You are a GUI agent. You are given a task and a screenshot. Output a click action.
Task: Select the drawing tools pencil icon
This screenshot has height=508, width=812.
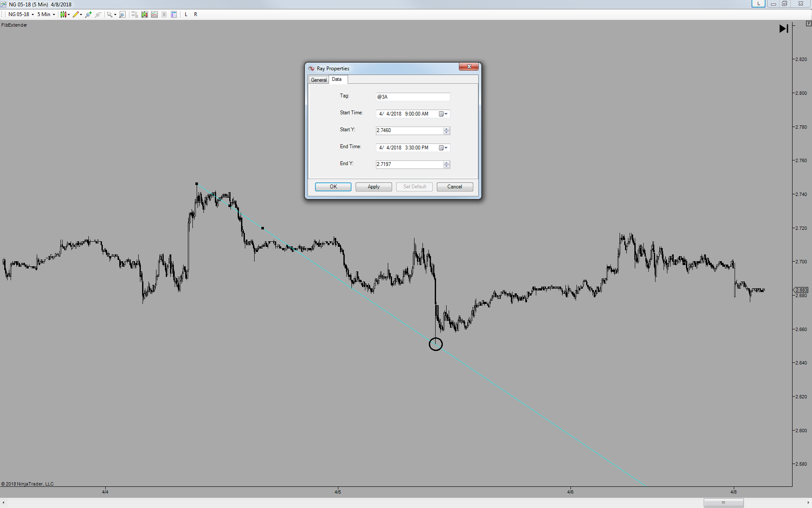(76, 14)
